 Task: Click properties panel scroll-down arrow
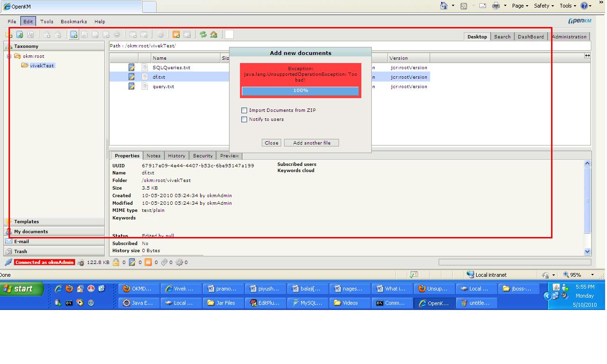point(587,252)
